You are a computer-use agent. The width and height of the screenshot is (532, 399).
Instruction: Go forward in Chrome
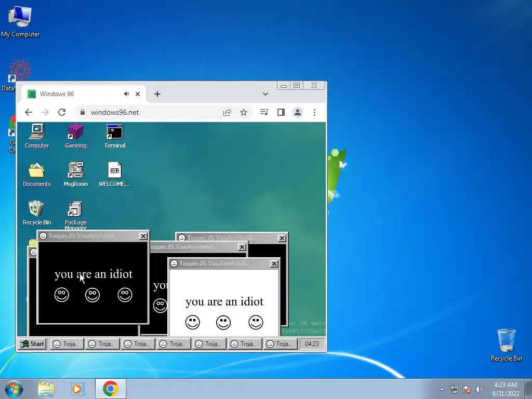(x=45, y=112)
